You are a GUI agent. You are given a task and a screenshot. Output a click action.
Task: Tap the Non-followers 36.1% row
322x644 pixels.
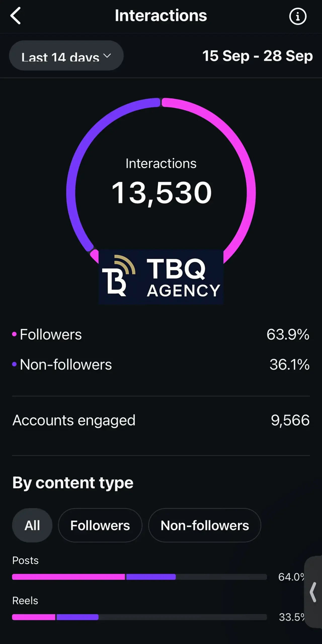point(161,364)
